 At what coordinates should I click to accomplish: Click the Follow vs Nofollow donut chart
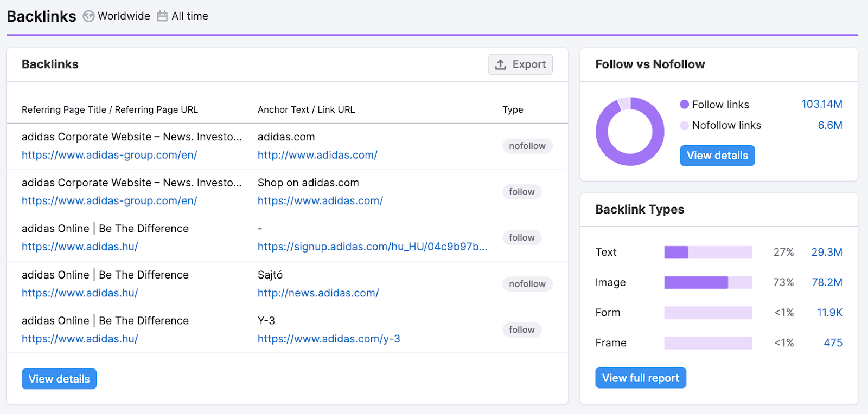(x=630, y=131)
